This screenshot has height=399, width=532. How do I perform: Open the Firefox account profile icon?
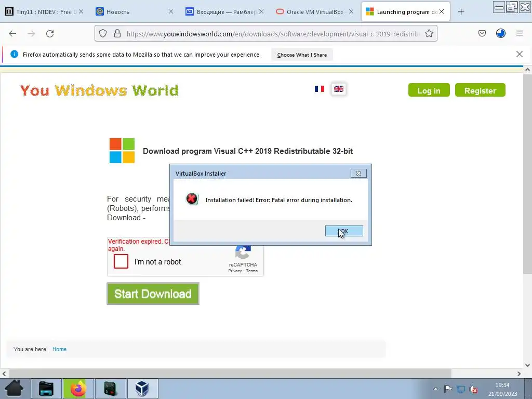click(501, 33)
